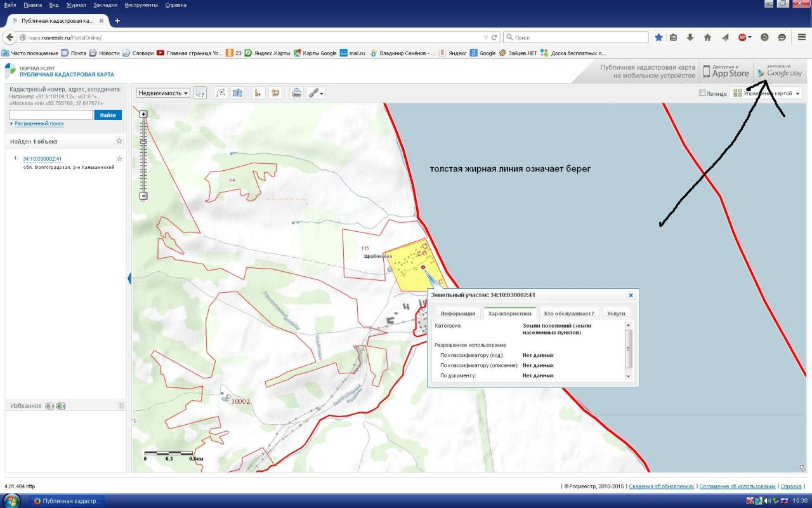Focus the cadastral number search field
Viewport: 812px width, 508px height.
tap(51, 115)
